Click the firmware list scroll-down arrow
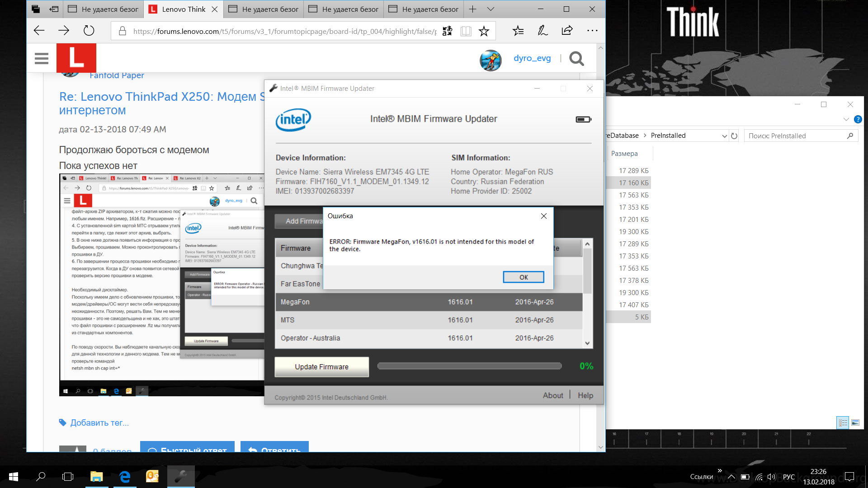Screen dimensions: 868x488 coord(587,343)
